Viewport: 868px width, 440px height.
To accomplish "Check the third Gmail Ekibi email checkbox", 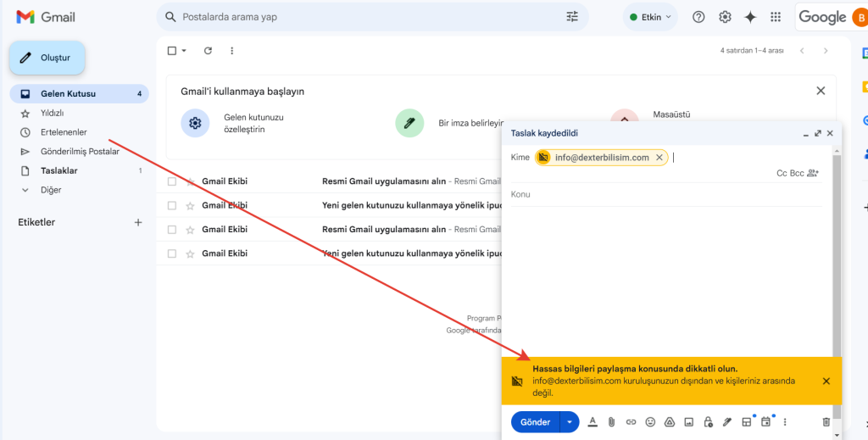I will pos(172,230).
